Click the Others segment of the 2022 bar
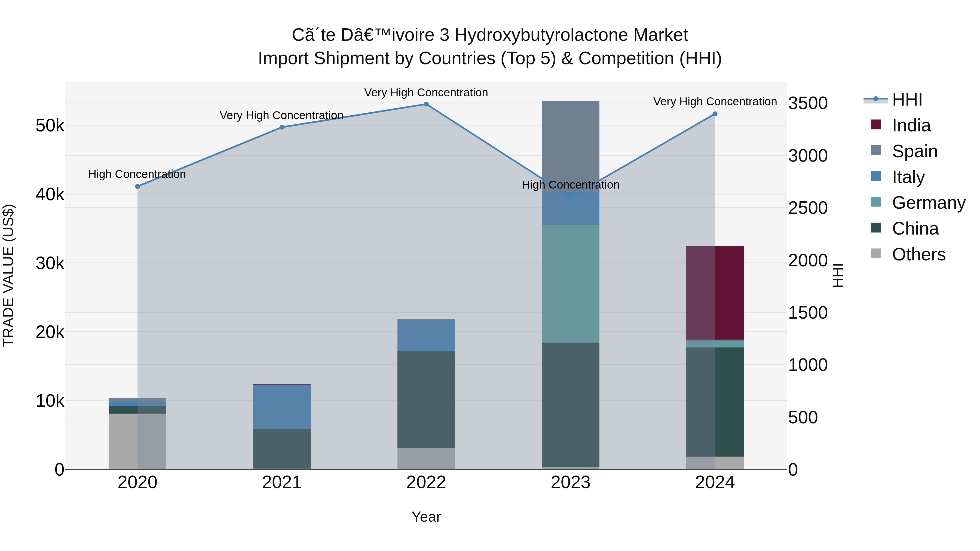The height and width of the screenshot is (551, 980). 426,458
